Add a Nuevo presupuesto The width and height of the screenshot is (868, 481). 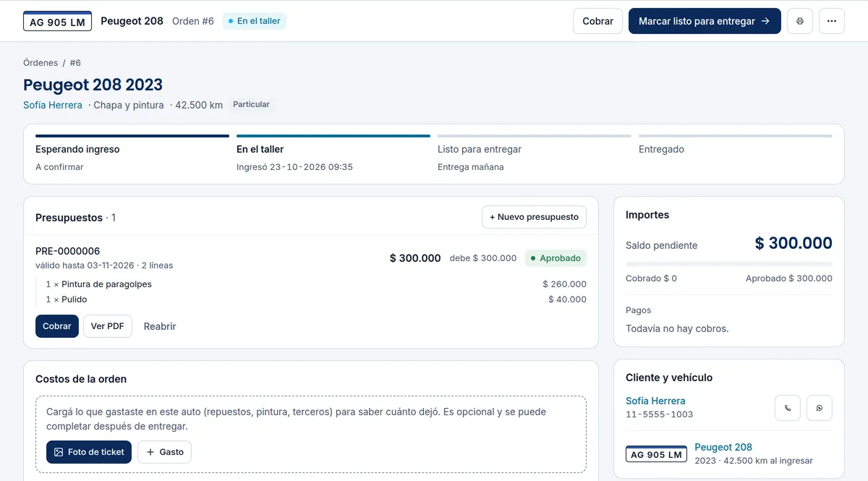click(535, 217)
